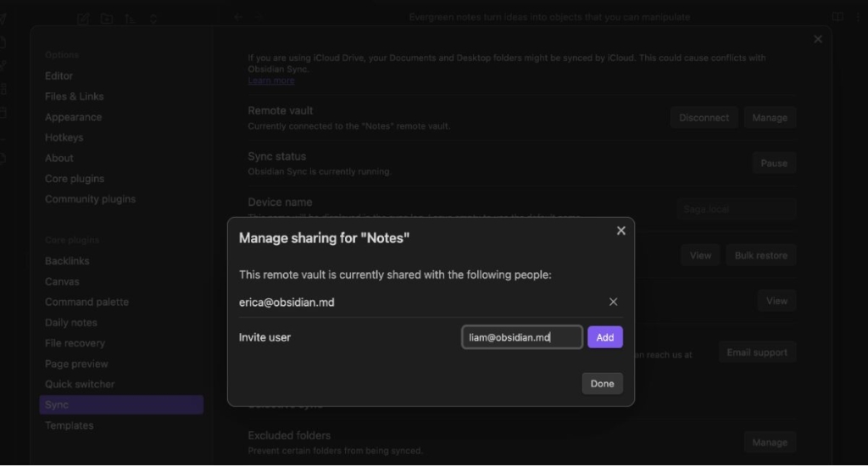Click the Email support button

(x=756, y=352)
